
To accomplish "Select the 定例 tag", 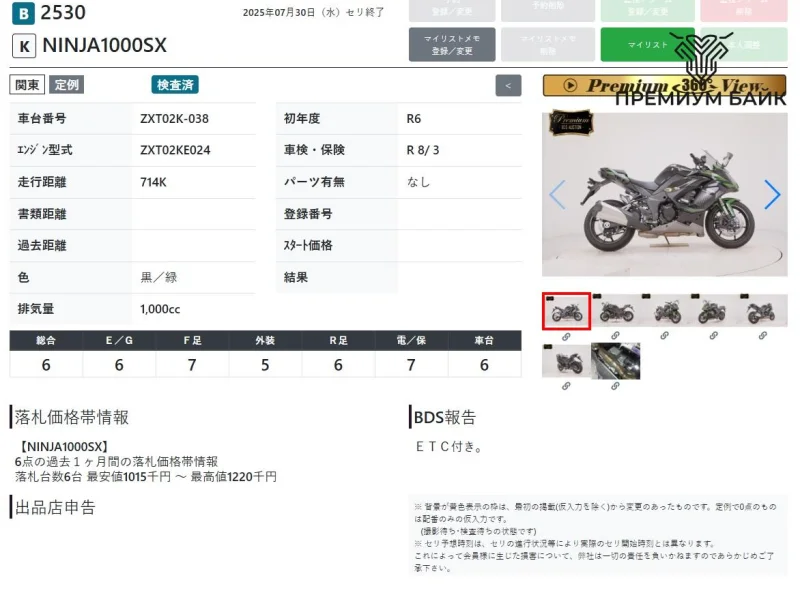I will [x=66, y=85].
